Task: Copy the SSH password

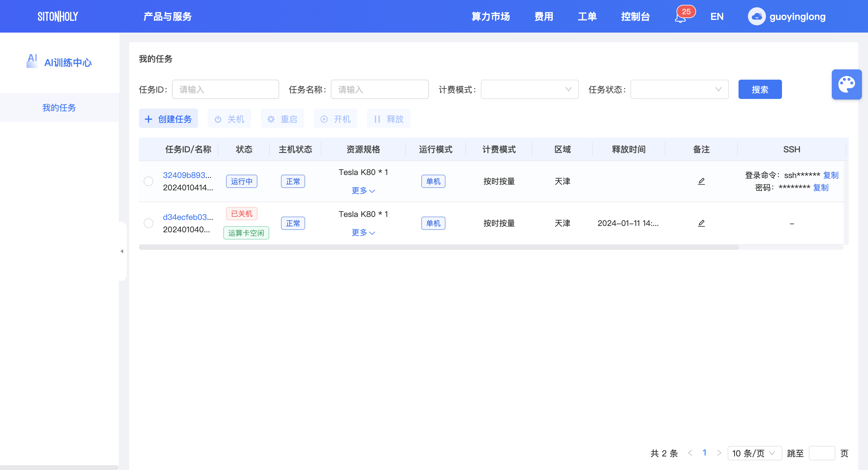Action: (x=821, y=188)
